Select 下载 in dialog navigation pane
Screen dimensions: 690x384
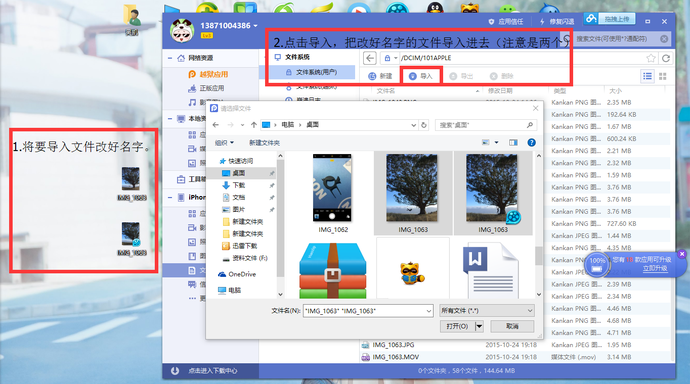[x=234, y=185]
